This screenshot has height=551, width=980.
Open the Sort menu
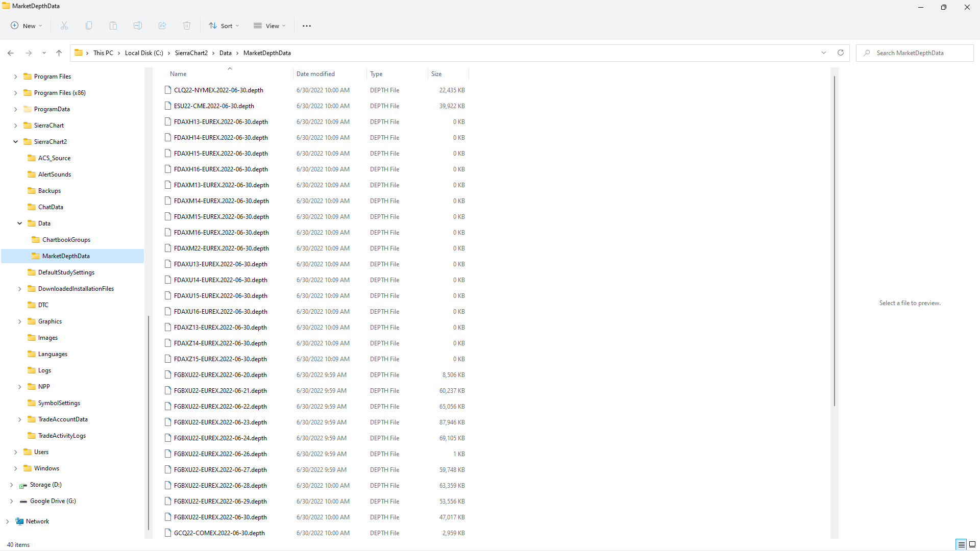point(224,26)
